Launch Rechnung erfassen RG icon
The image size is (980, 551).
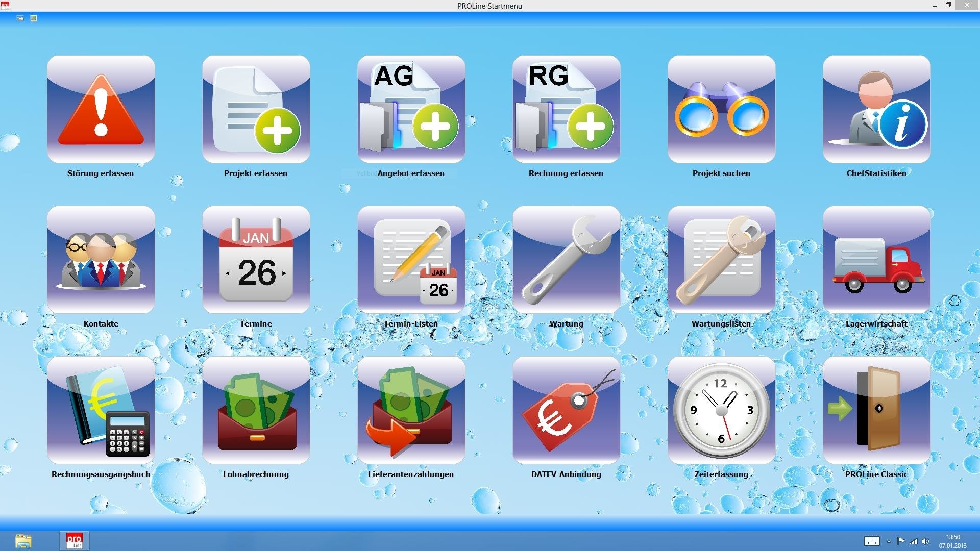pyautogui.click(x=567, y=109)
